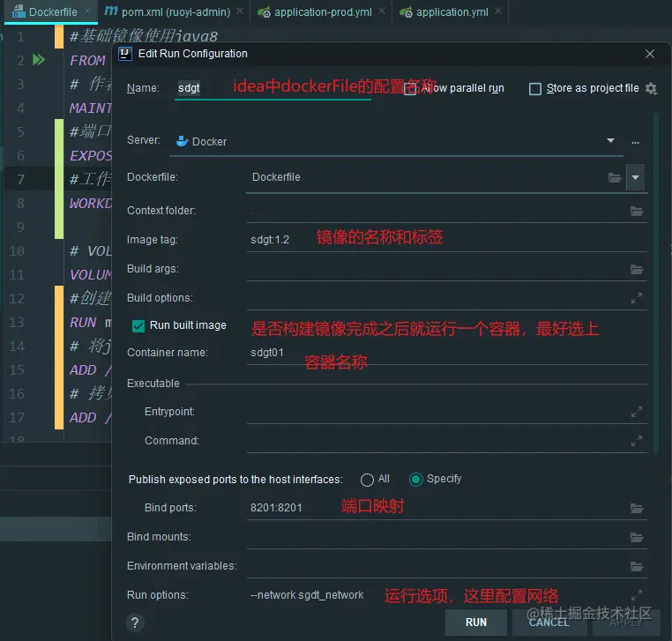672x641 pixels.
Task: Click the Environment variables input field
Action: point(437,566)
